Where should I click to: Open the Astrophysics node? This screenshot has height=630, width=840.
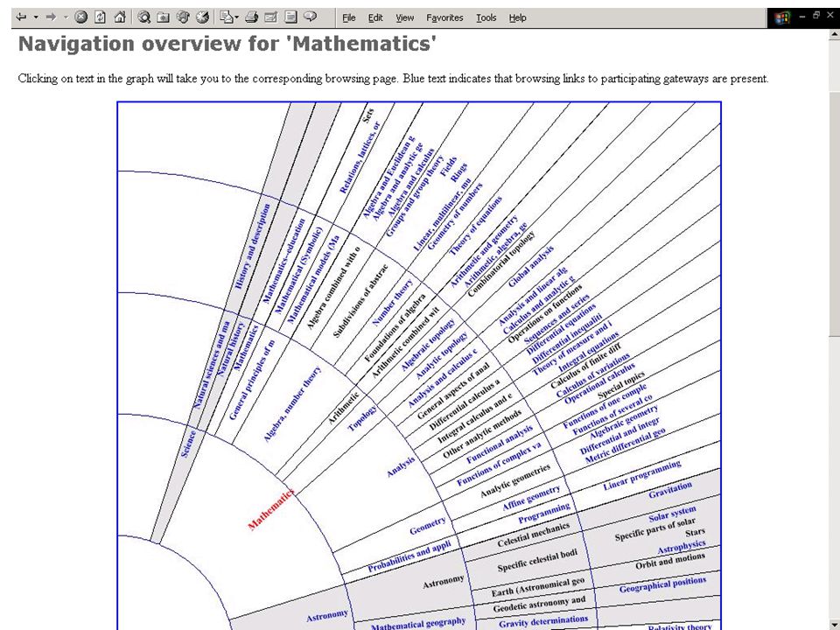(682, 547)
